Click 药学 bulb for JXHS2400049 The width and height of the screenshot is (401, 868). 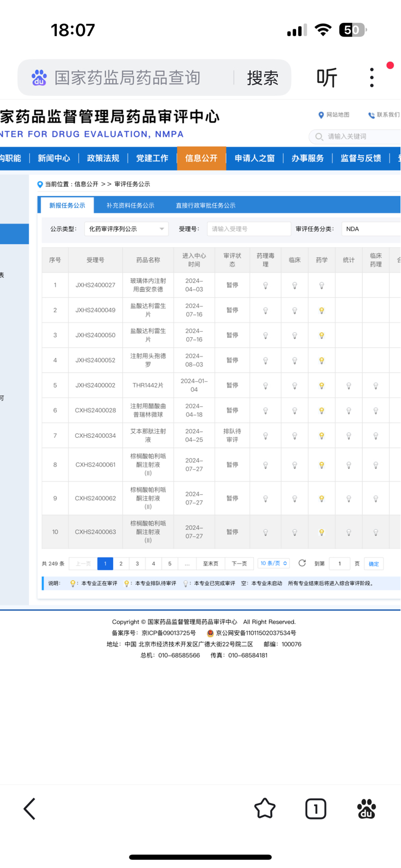point(322,310)
